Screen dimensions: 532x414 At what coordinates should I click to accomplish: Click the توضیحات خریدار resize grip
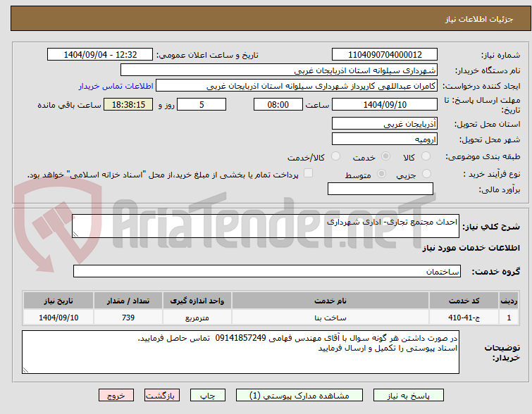point(25,370)
